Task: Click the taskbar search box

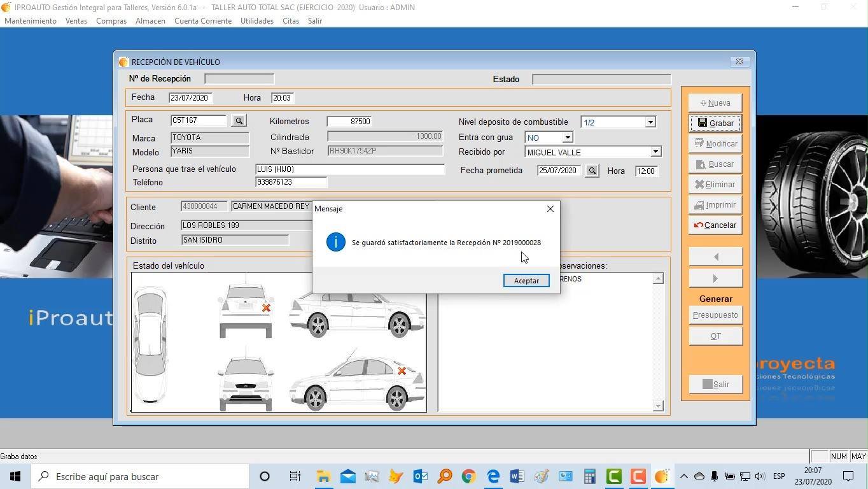Action: tap(140, 476)
